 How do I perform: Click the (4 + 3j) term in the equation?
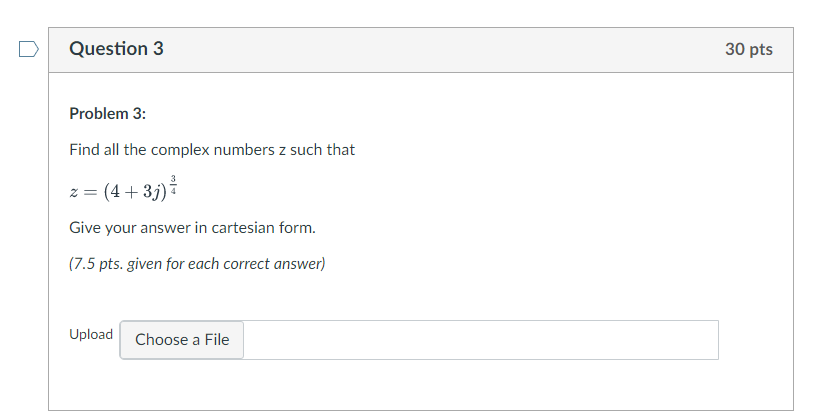(135, 191)
